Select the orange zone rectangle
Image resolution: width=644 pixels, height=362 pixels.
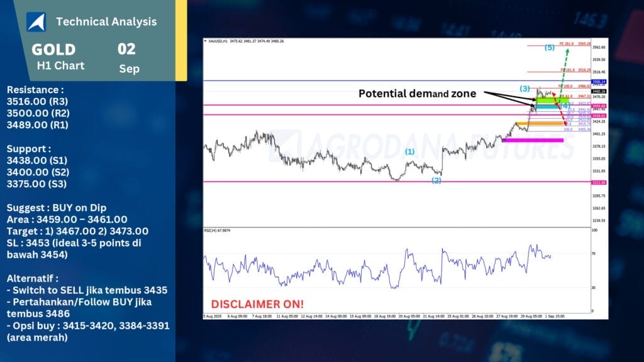[540, 123]
